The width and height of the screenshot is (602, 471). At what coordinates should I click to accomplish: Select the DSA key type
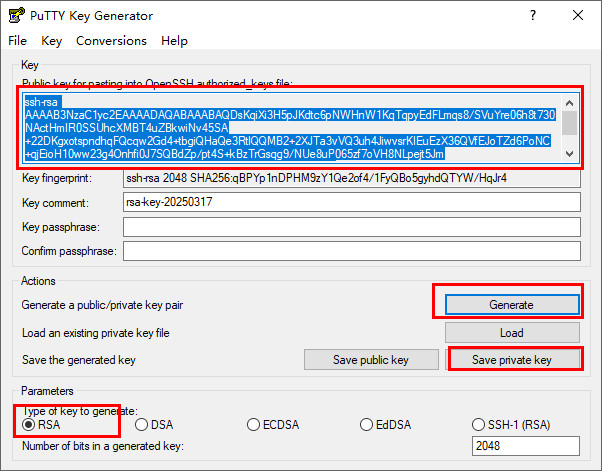pyautogui.click(x=154, y=425)
